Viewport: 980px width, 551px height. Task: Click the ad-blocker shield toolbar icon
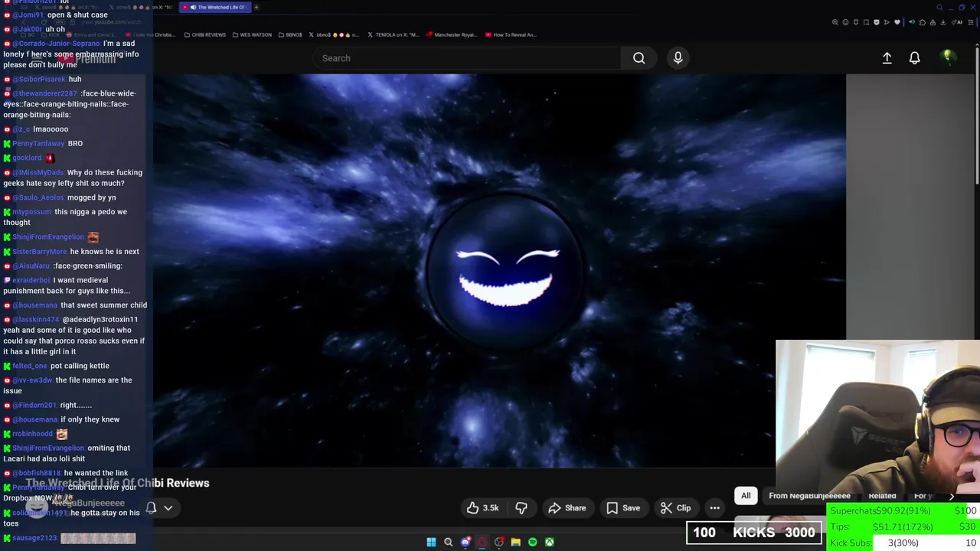(x=877, y=22)
